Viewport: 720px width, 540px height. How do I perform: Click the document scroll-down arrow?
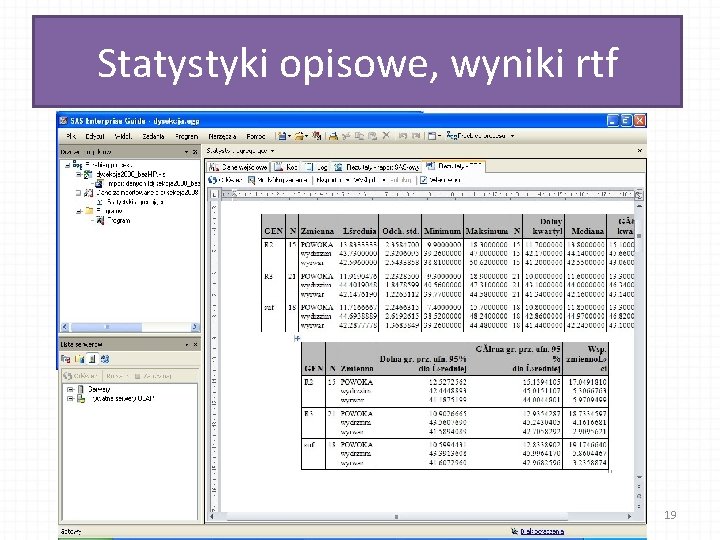click(x=639, y=478)
